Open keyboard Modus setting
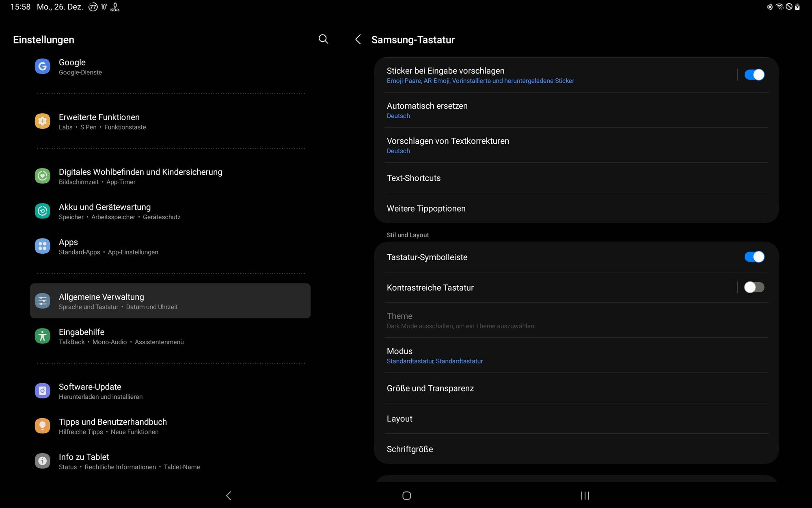The width and height of the screenshot is (812, 508). tap(577, 355)
